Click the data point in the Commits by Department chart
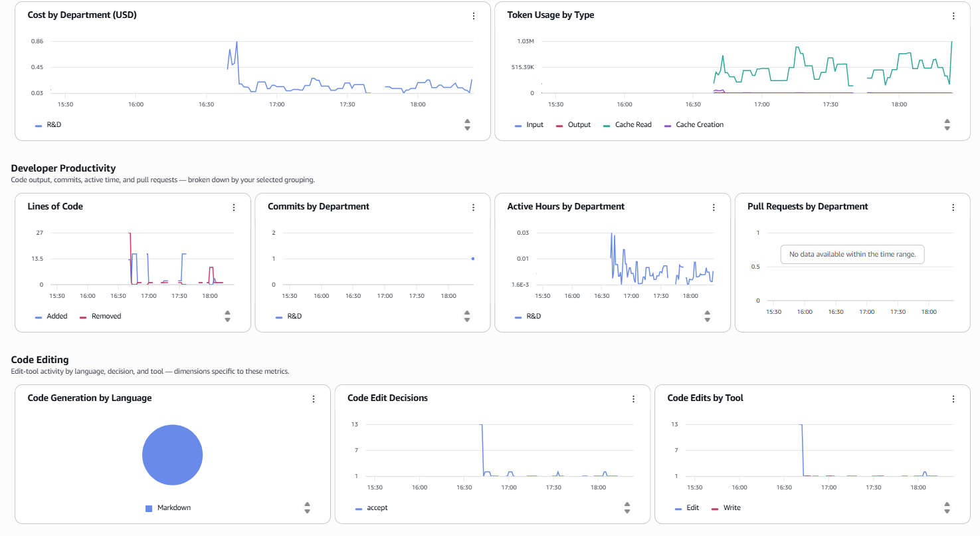The height and width of the screenshot is (536, 980). pos(472,259)
